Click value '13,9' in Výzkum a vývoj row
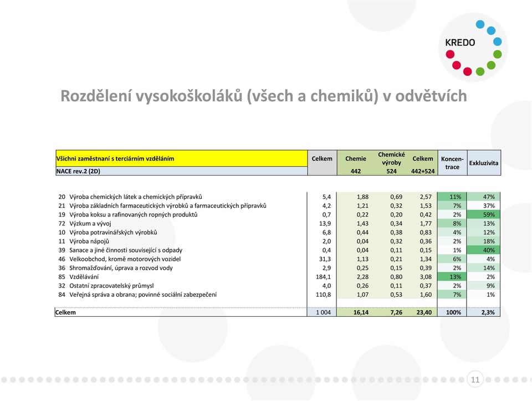The image size is (532, 401). 325,223
